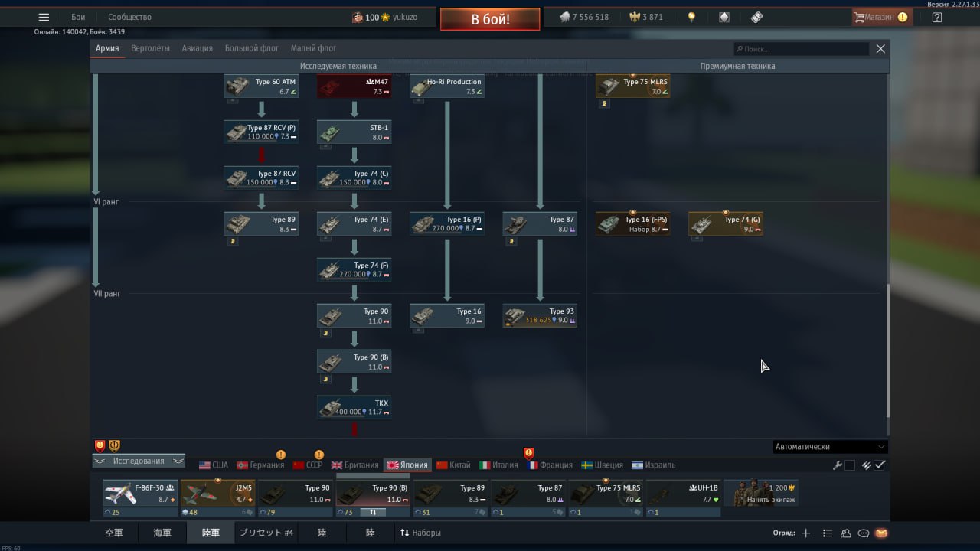This screenshot has width=980, height=551.
Task: Choose the Италия nation flag
Action: tap(498, 465)
